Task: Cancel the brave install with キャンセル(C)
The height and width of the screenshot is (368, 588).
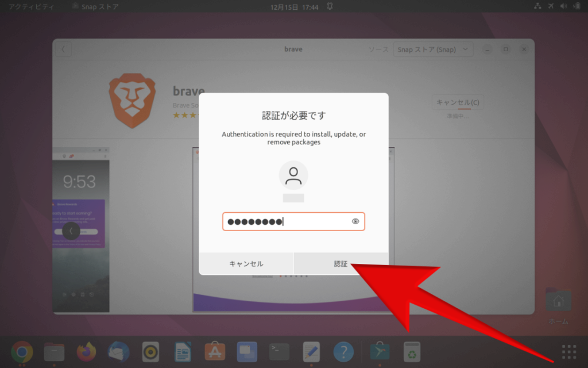Action: tap(458, 102)
